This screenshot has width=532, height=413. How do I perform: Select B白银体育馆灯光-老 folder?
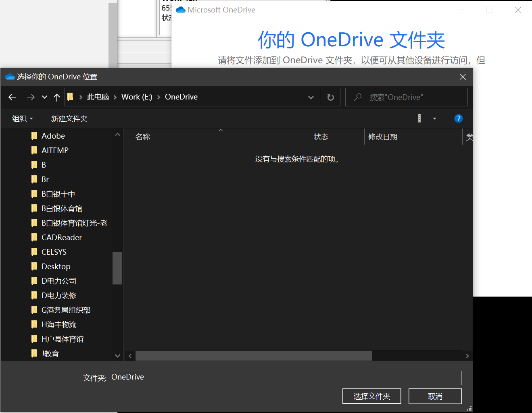74,223
